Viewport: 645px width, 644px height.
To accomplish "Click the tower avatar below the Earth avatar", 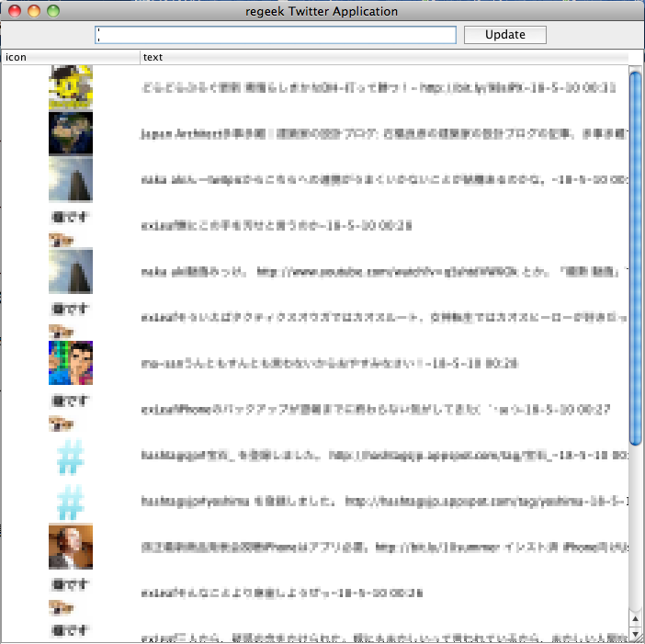I will [x=71, y=179].
